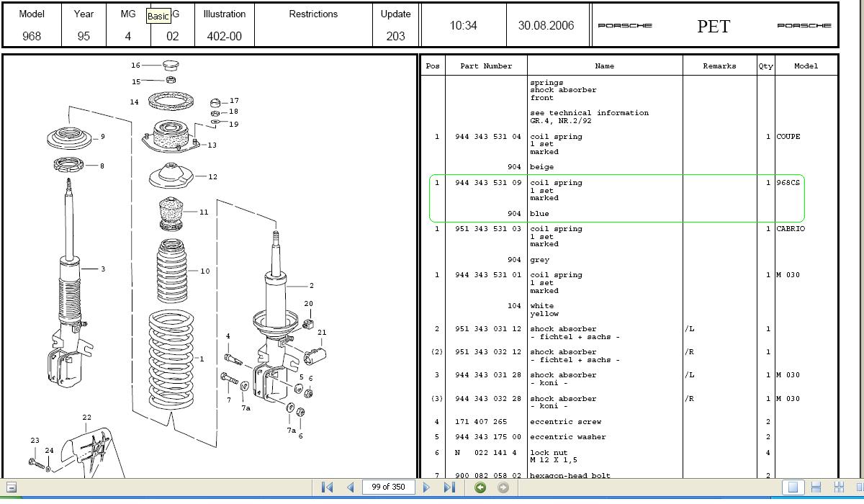Select continuous page layout view
This screenshot has width=864, height=504.
[x=816, y=487]
